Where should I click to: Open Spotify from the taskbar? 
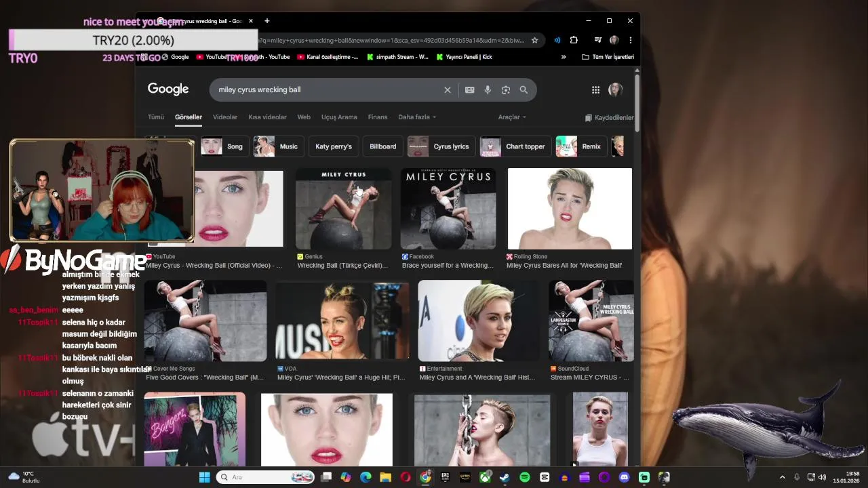524,477
